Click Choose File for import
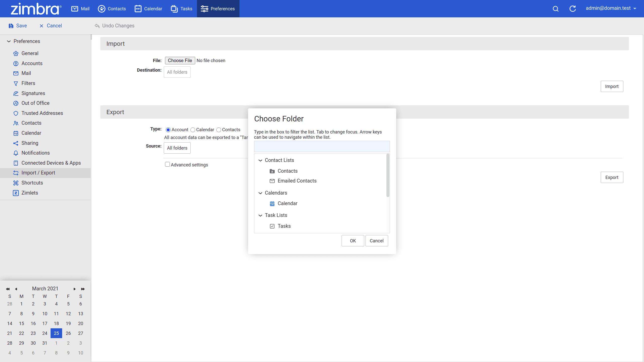644x362 pixels. [180, 61]
